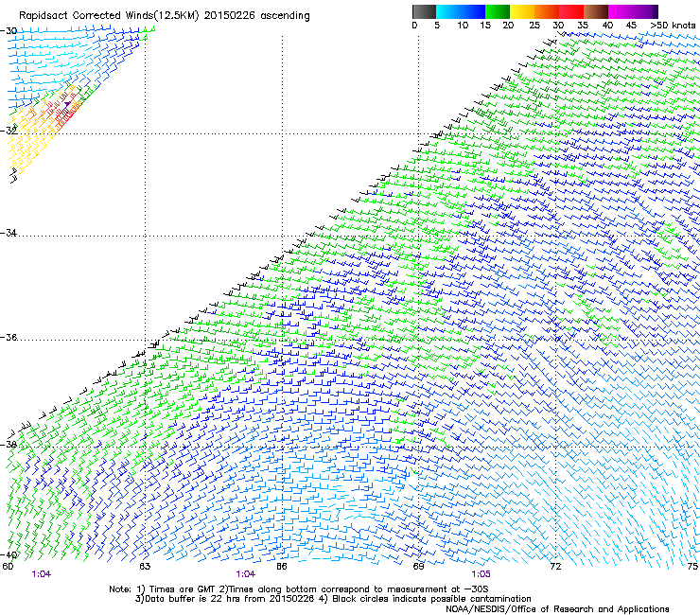700x615 pixels.
Task: Click the 66 longitude axis label
Action: pyautogui.click(x=282, y=566)
